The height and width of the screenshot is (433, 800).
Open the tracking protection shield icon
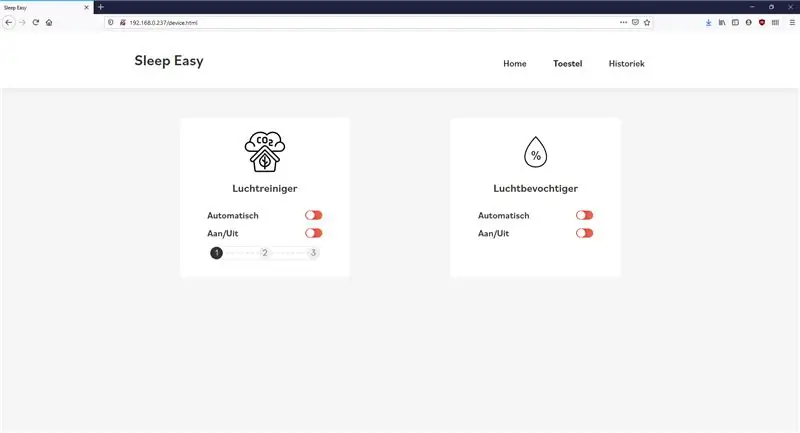point(111,22)
